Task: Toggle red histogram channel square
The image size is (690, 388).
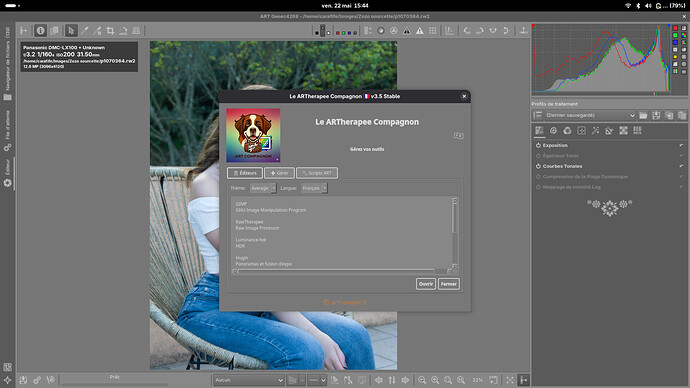Action: tap(675, 28)
